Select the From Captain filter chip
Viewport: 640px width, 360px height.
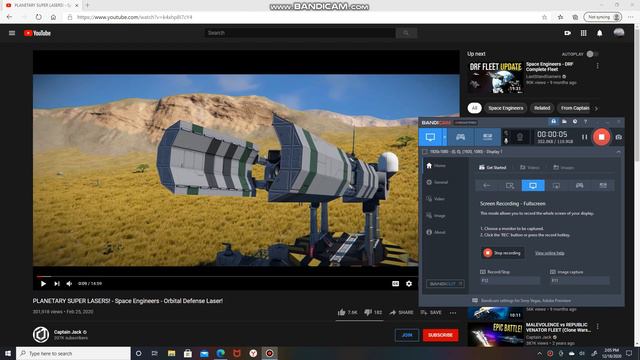click(x=574, y=108)
